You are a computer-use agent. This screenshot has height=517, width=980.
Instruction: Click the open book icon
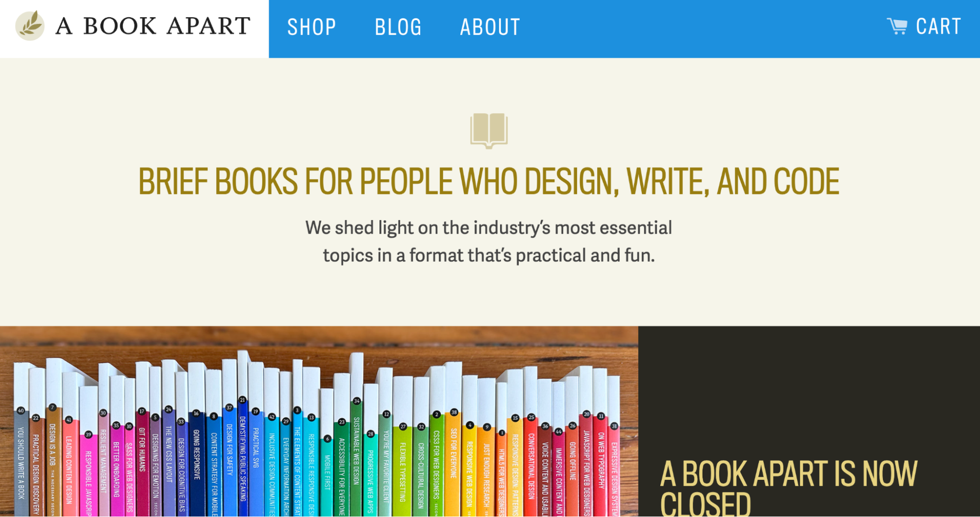(489, 130)
